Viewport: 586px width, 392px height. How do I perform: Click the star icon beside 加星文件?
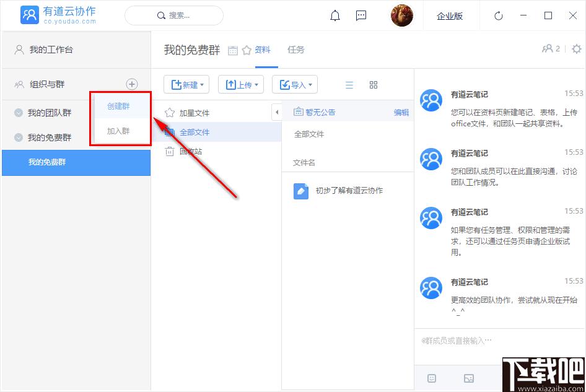(x=170, y=113)
